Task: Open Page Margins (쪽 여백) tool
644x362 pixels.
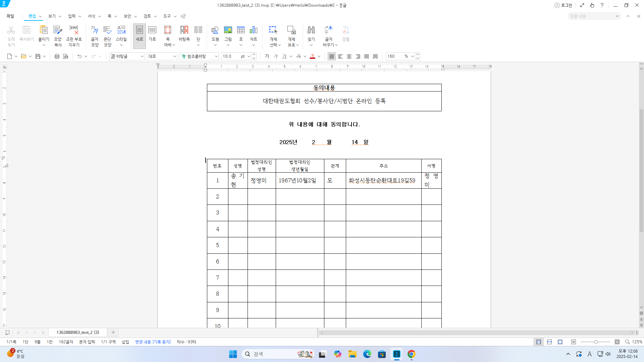Action: (x=168, y=30)
